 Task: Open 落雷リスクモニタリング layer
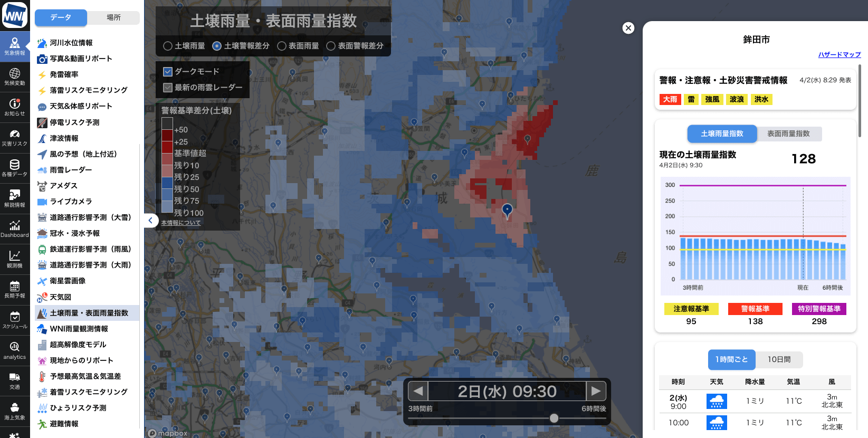click(88, 90)
